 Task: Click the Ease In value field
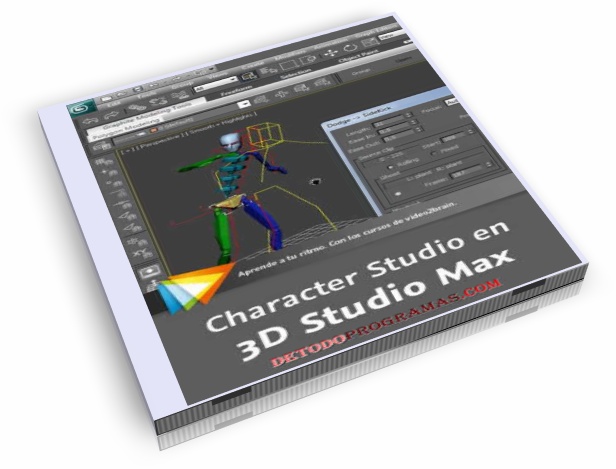coord(394,128)
